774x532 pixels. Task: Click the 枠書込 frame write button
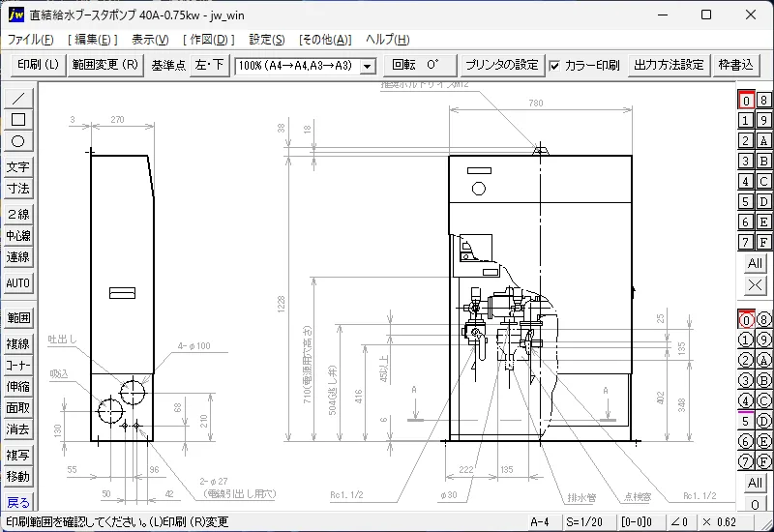point(735,65)
